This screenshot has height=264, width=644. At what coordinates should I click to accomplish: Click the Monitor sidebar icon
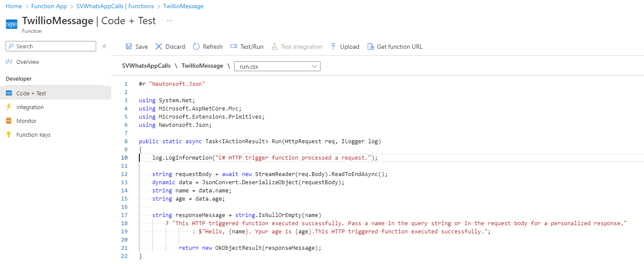tap(9, 121)
